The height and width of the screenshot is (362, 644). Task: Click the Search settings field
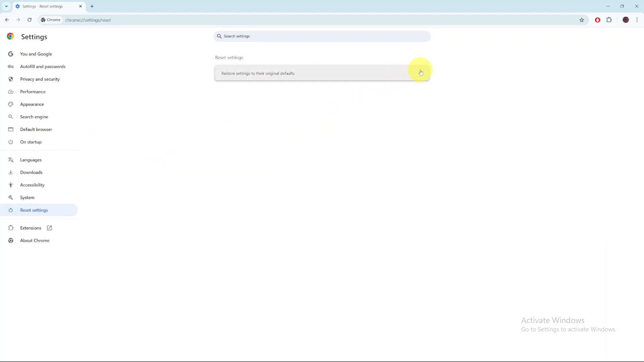(x=322, y=36)
